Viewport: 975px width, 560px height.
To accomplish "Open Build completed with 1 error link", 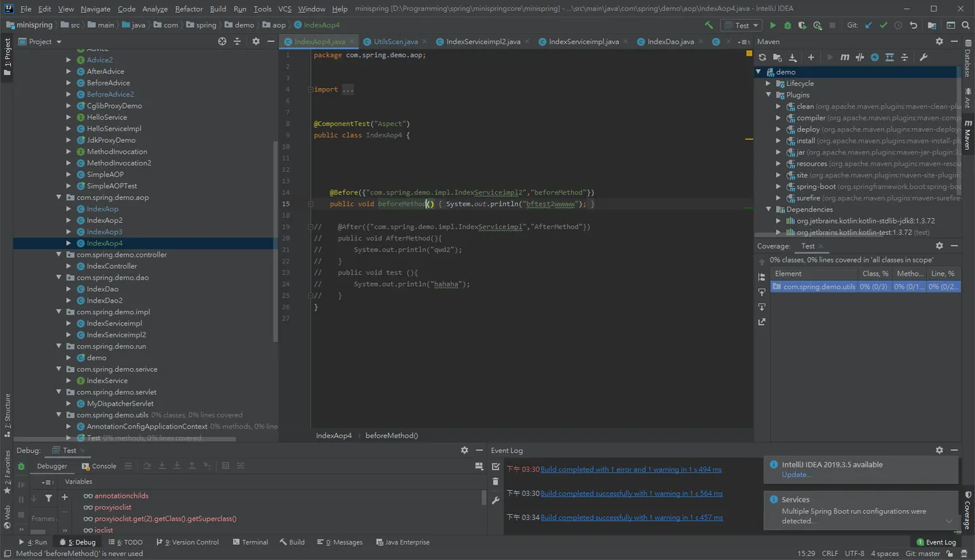I will pos(631,469).
